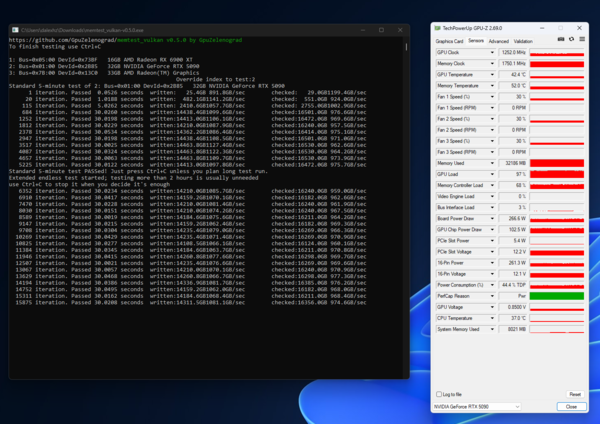Click the AMD Radeon RX 6900 XT console line

(101, 60)
